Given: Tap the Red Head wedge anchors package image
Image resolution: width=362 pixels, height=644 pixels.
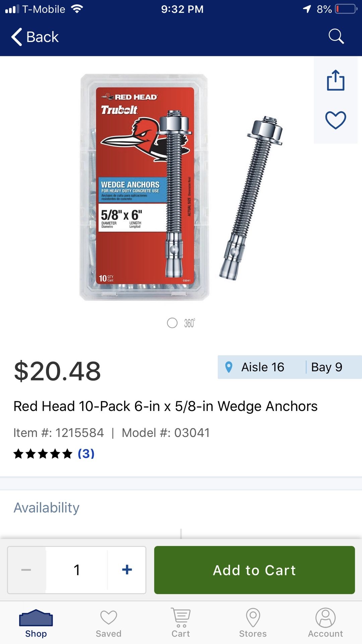Looking at the screenshot, I should tap(144, 187).
